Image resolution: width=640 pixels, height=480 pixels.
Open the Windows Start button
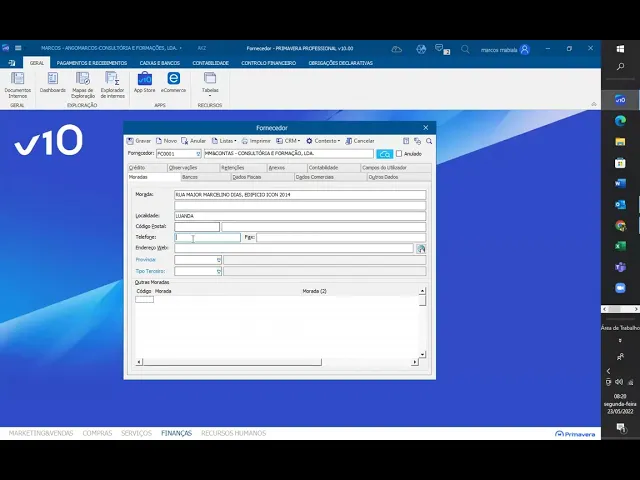click(620, 49)
